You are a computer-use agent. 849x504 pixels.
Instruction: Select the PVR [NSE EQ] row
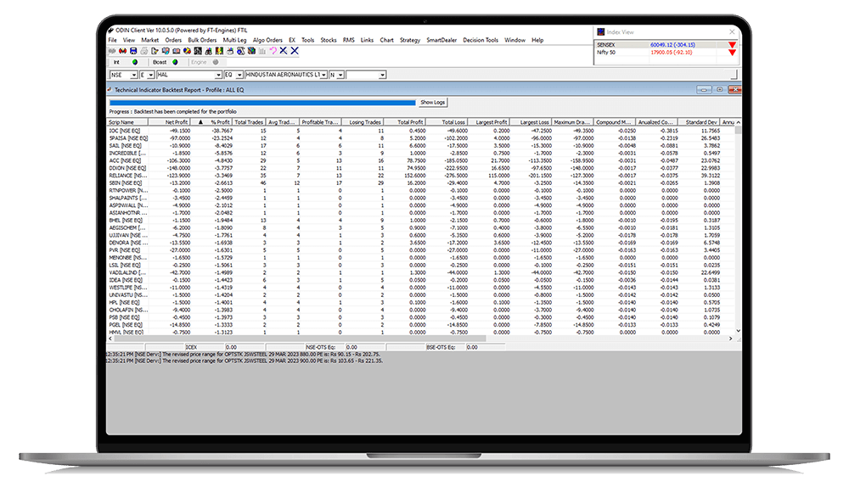[x=421, y=250]
